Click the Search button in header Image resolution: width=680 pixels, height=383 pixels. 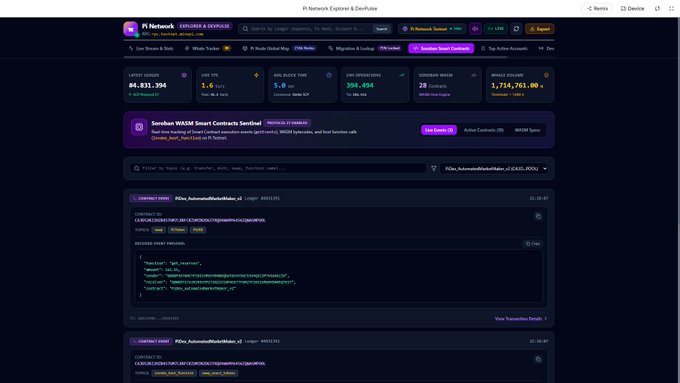click(x=382, y=29)
